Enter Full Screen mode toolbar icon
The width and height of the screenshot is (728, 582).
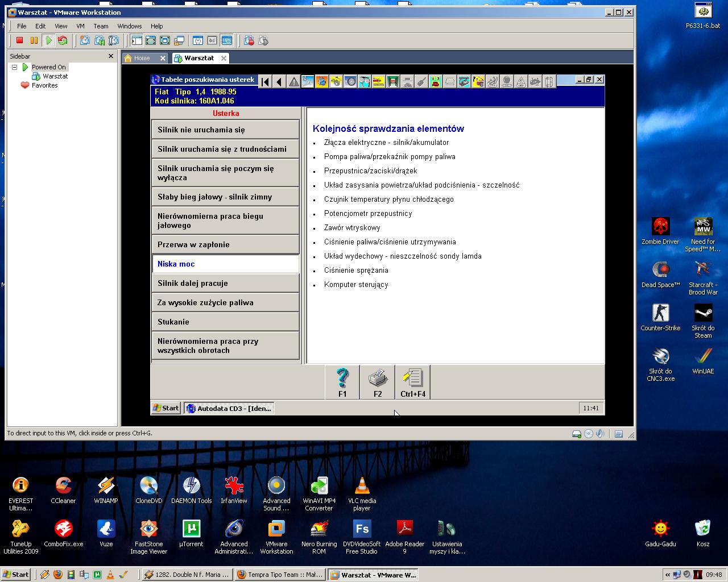point(165,40)
